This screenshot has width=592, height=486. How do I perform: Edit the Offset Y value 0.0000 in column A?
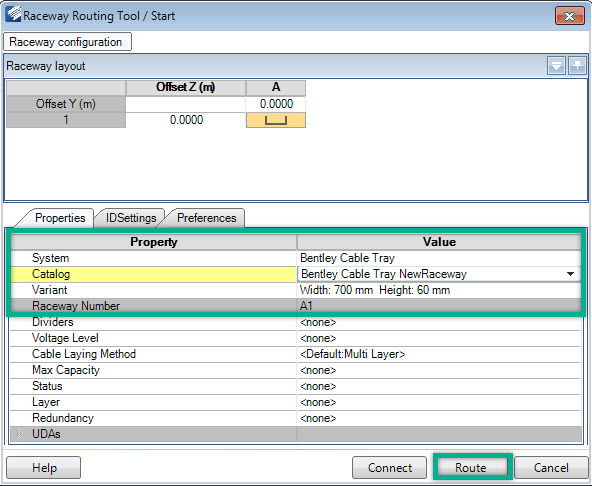[x=276, y=104]
